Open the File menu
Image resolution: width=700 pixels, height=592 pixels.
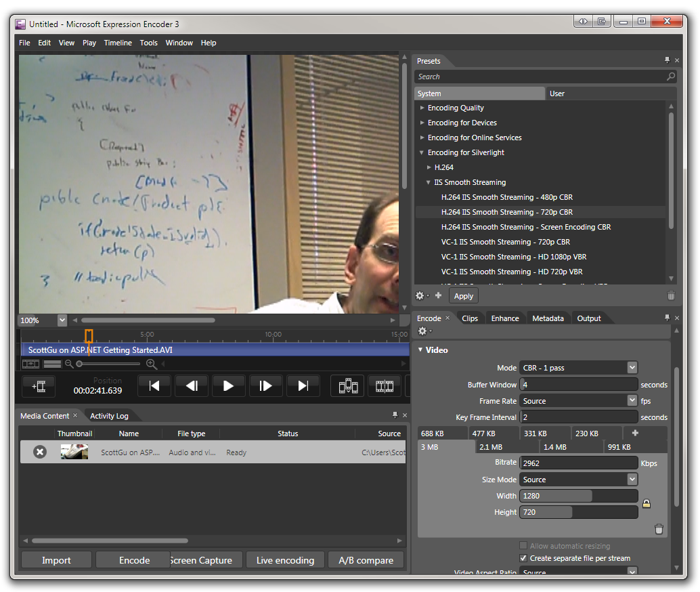coord(24,43)
